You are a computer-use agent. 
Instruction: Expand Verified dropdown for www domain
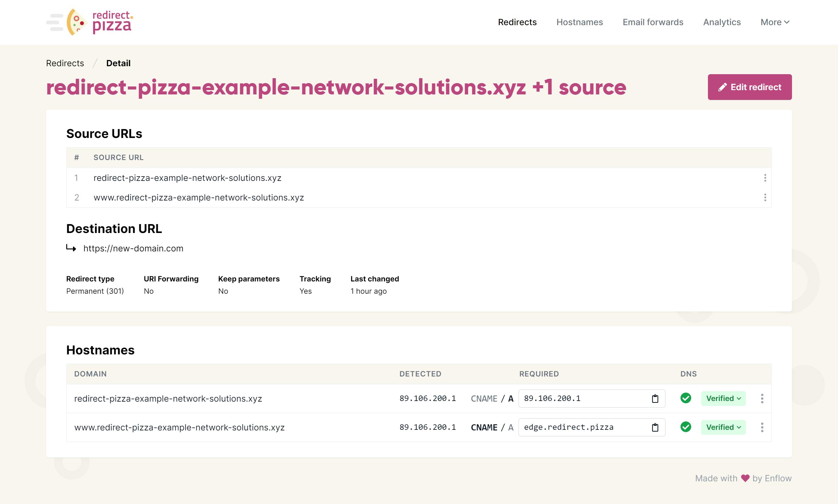tap(723, 427)
